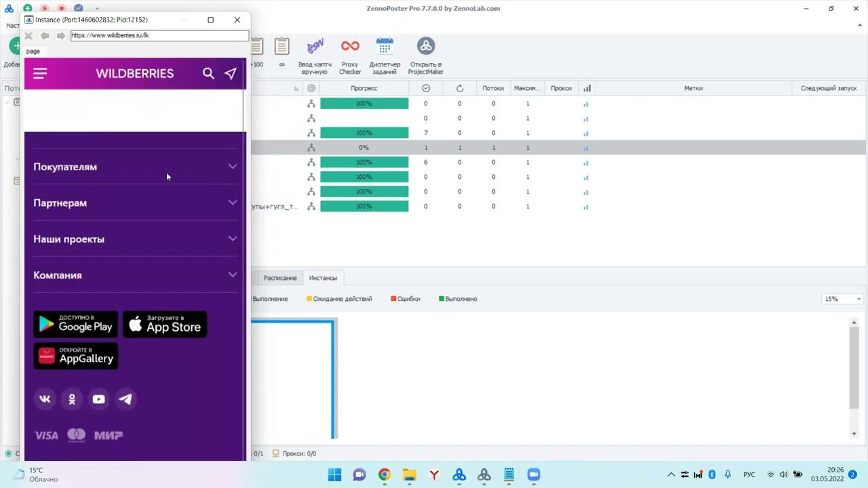Open the App Store badge
The height and width of the screenshot is (488, 868).
165,325
